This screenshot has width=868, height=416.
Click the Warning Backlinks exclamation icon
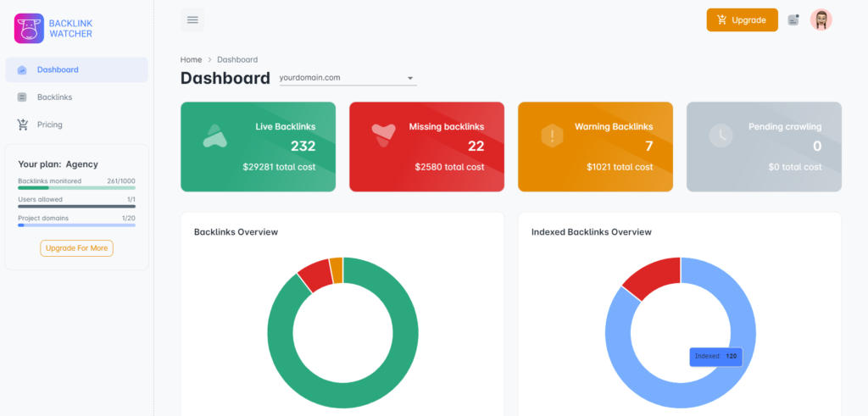[552, 136]
